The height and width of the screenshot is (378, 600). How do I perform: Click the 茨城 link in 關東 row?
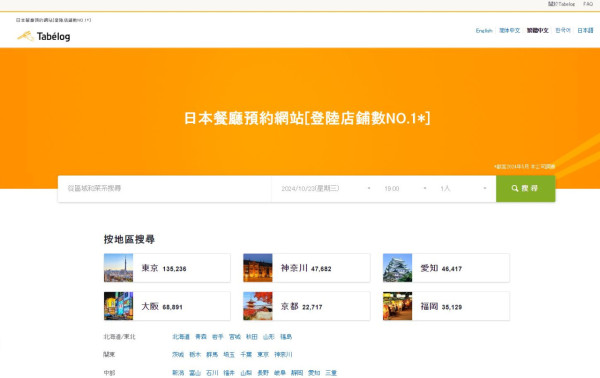pyautogui.click(x=178, y=355)
